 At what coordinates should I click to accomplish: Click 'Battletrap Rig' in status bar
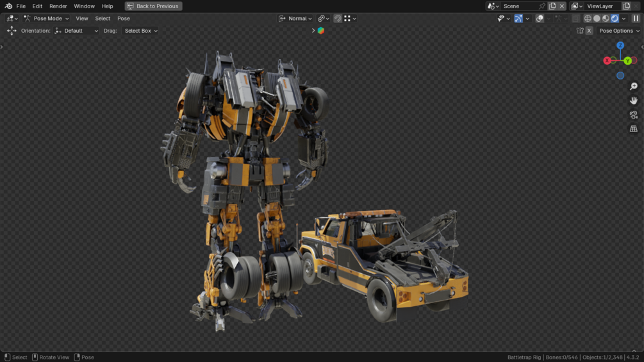click(x=524, y=358)
